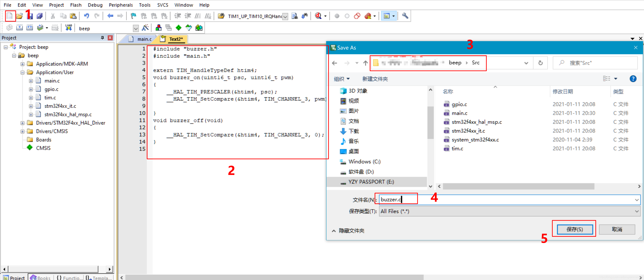
Task: Open the wrench Configuration icon
Action: pyautogui.click(x=405, y=16)
